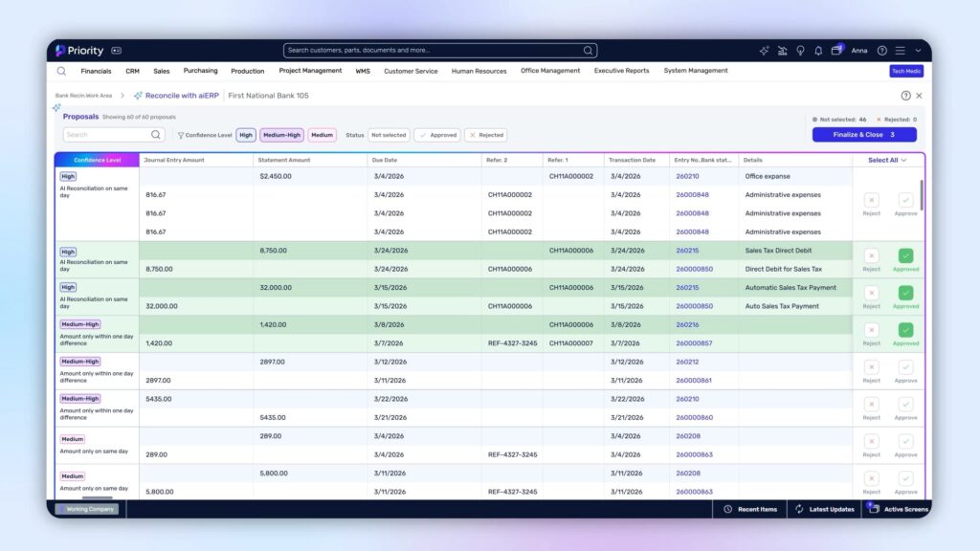The height and width of the screenshot is (551, 980).
Task: Click the Confidence Level column header
Action: click(97, 161)
